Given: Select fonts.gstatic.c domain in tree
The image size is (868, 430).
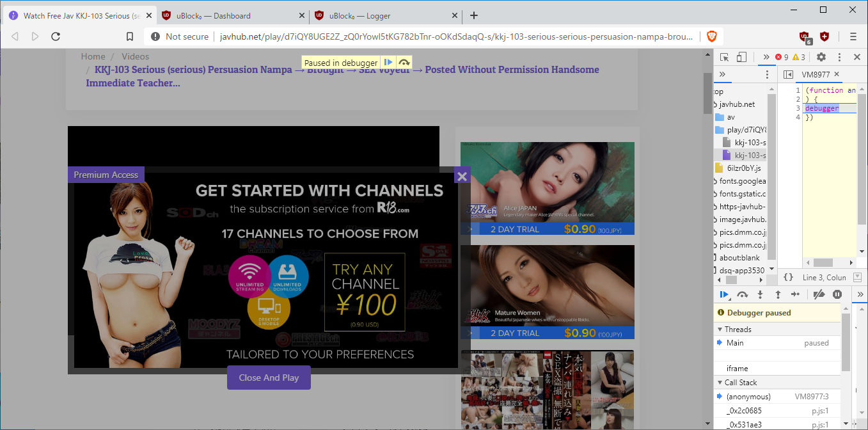Looking at the screenshot, I should (742, 194).
